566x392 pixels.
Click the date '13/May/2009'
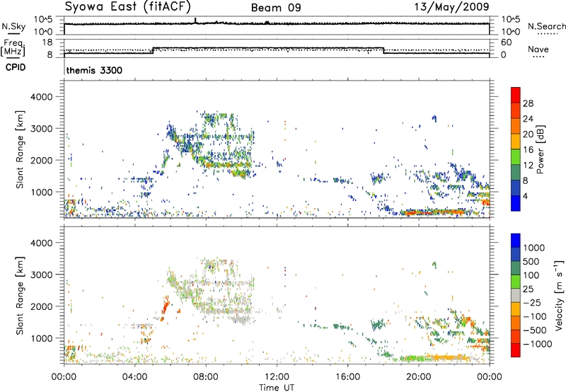(451, 6)
